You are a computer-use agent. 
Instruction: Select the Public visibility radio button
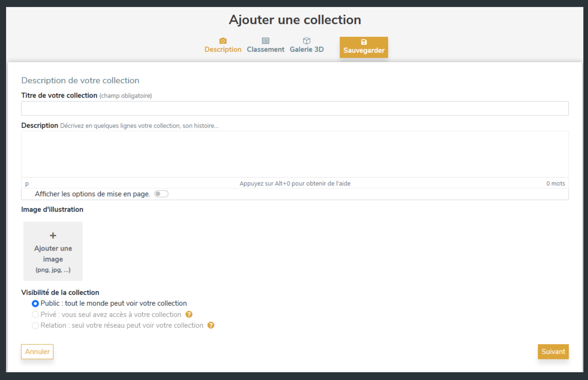[35, 303]
